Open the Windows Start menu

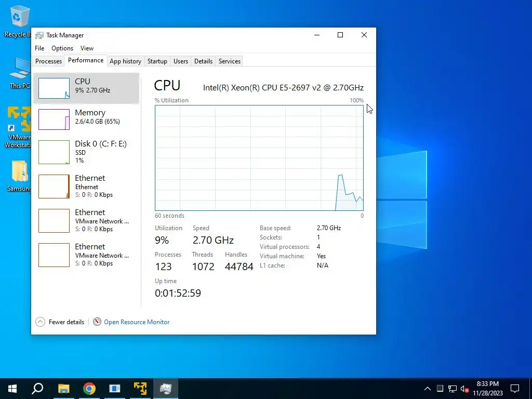[x=12, y=389]
